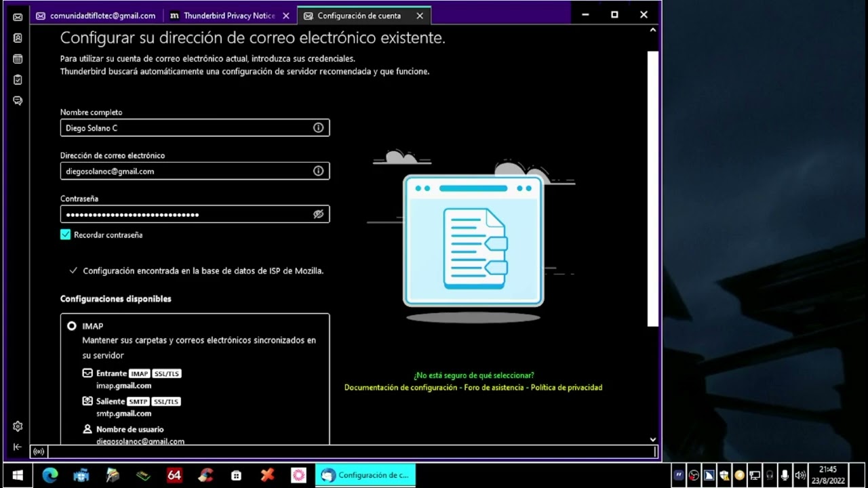The width and height of the screenshot is (868, 488).
Task: Open the orange X taskbar application
Action: pyautogui.click(x=267, y=475)
